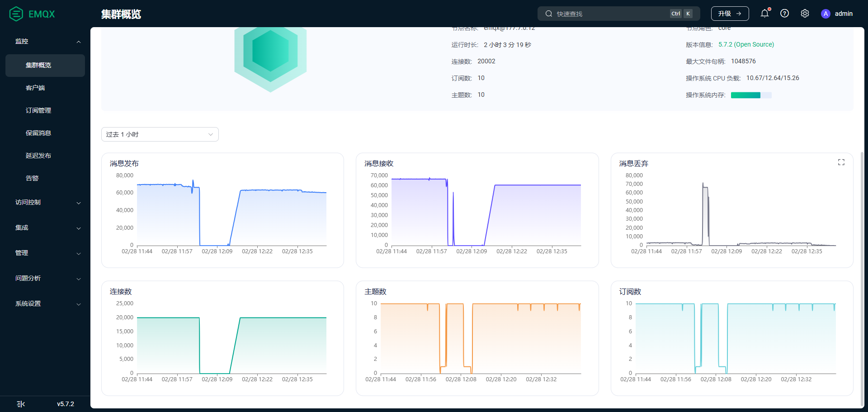Open the notifications bell icon

point(764,14)
